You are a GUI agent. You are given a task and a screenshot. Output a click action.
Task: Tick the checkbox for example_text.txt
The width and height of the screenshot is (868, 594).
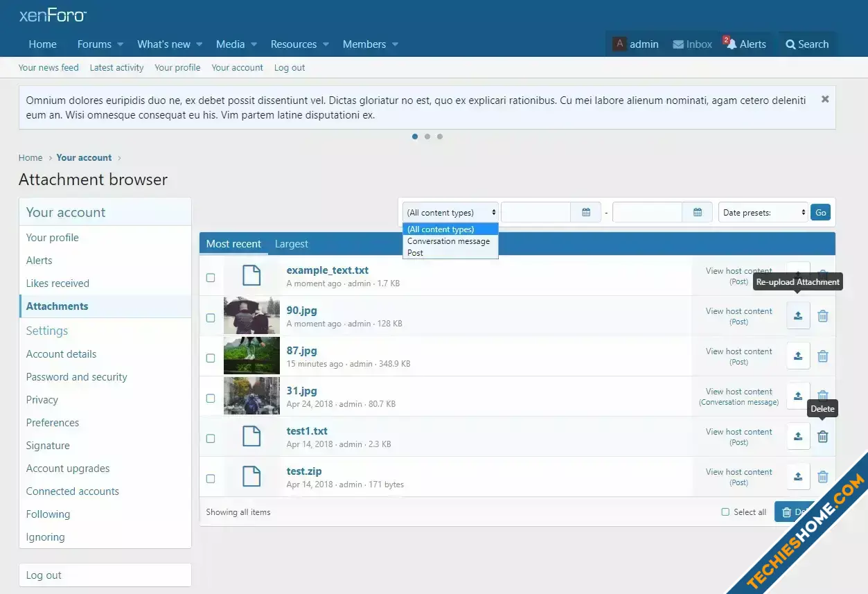pyautogui.click(x=211, y=277)
